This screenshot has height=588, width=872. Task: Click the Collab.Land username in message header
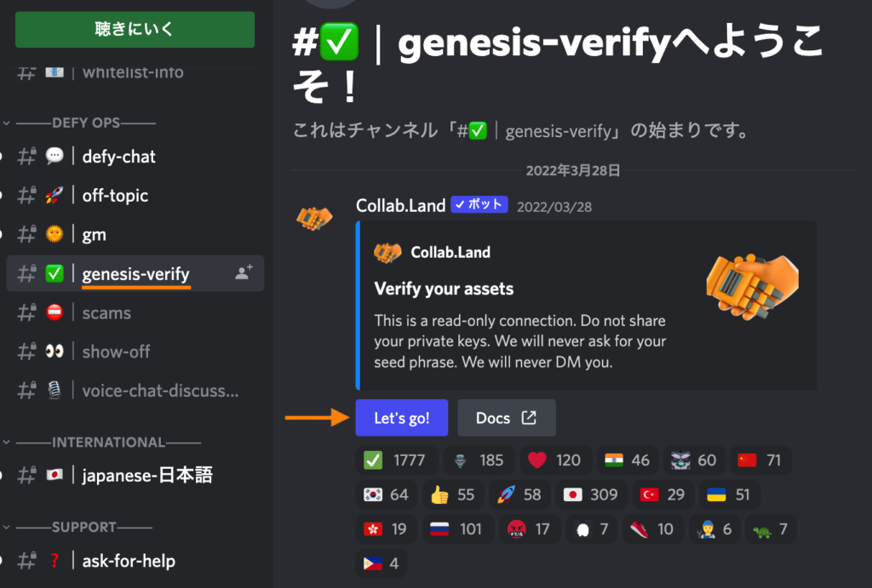point(400,206)
